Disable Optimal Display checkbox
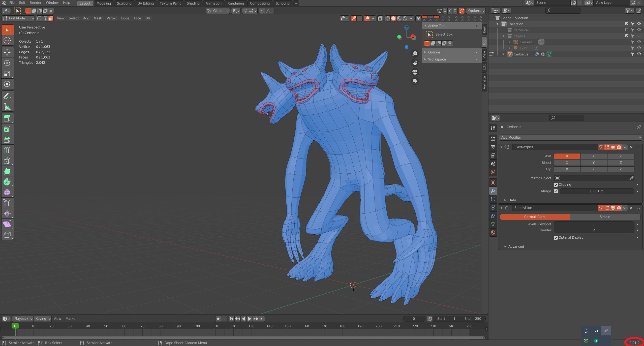The height and width of the screenshot is (346, 644). tap(556, 238)
